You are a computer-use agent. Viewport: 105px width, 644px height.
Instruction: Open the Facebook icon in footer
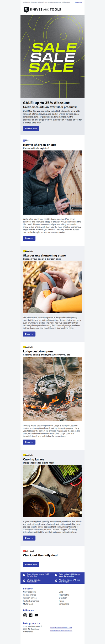pyautogui.click(x=31, y=615)
